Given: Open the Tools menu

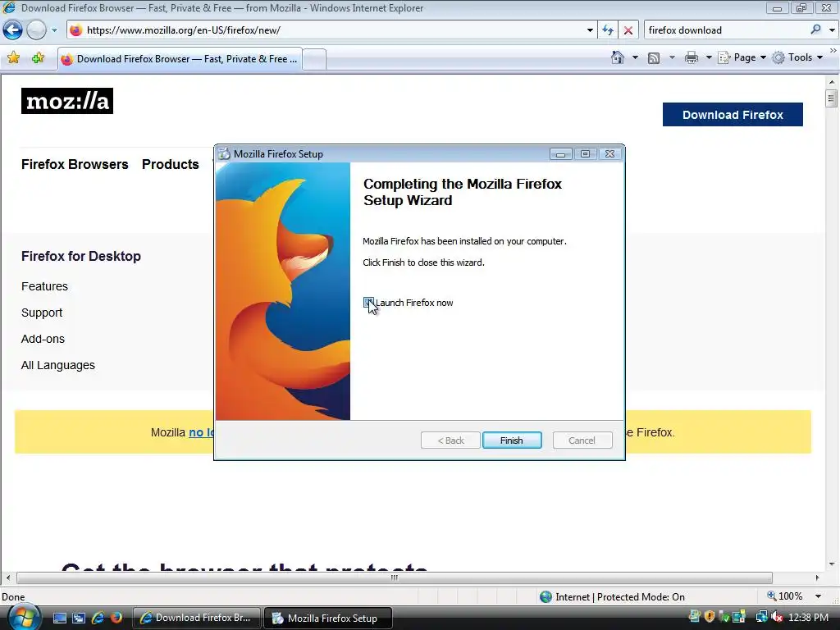Looking at the screenshot, I should [x=797, y=57].
